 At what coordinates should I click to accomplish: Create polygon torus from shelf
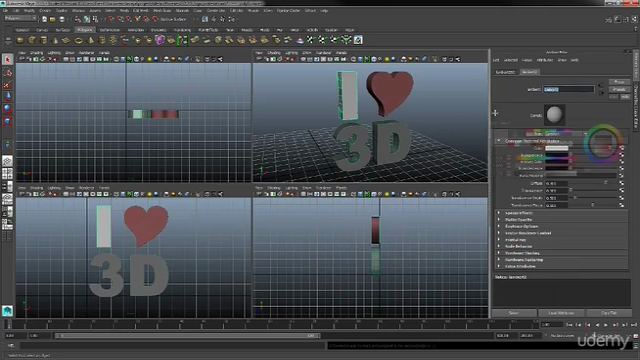click(x=78, y=40)
